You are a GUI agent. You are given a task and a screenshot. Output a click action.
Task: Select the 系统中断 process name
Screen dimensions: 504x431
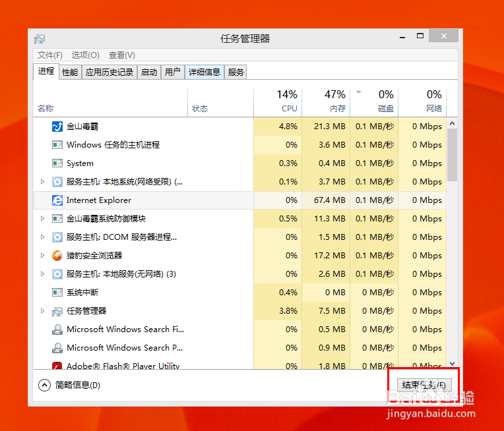(82, 293)
